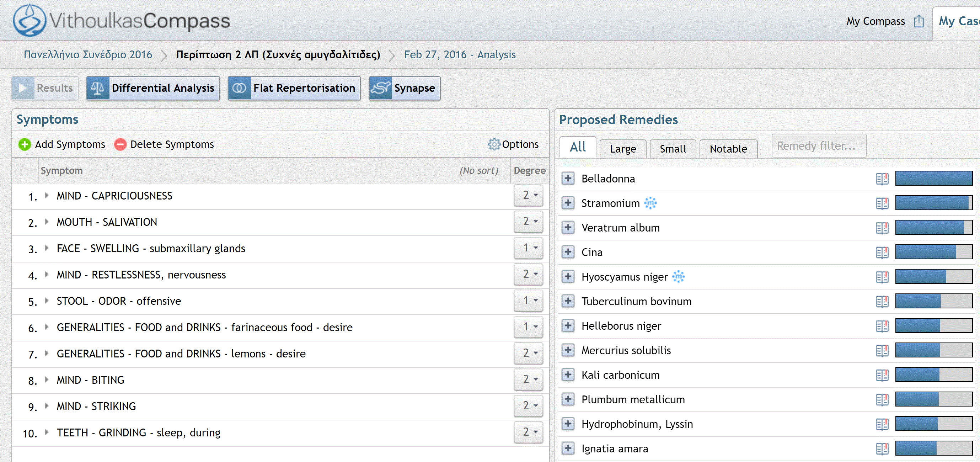Open the book icon for Hyoscyamus niger
Viewport: 980px width, 462px height.
pyautogui.click(x=882, y=277)
